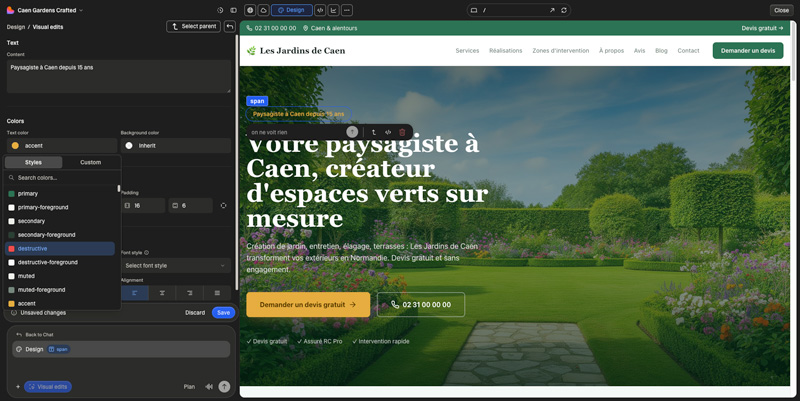The width and height of the screenshot is (800, 401).
Task: Open the Select font style dropdown
Action: (x=176, y=265)
